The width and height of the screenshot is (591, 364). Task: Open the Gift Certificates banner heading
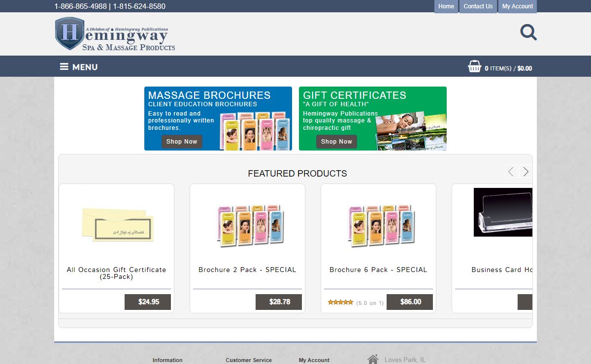(355, 95)
